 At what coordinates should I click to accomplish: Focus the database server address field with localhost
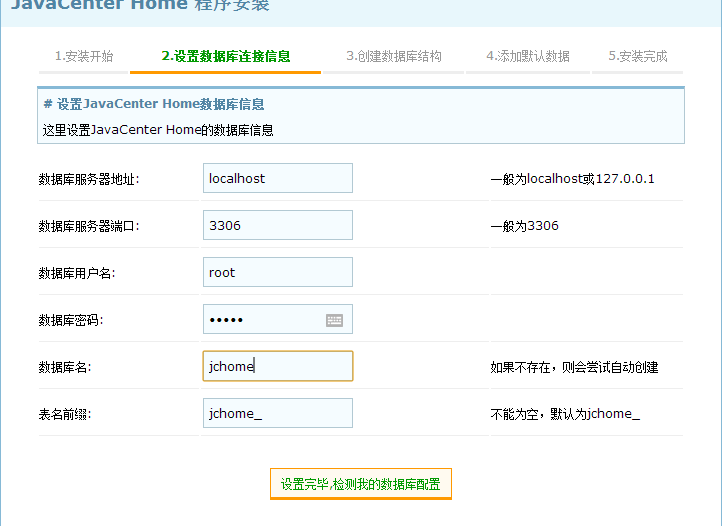tap(278, 178)
